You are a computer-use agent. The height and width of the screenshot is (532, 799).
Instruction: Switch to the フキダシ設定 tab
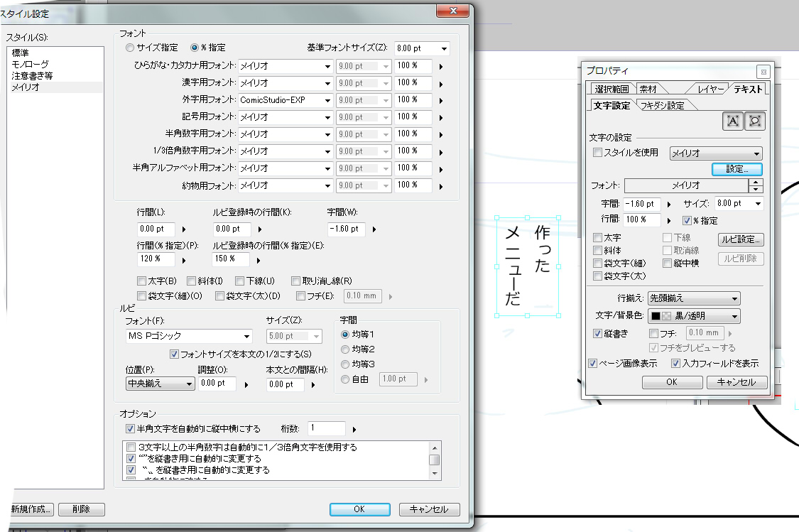(662, 106)
